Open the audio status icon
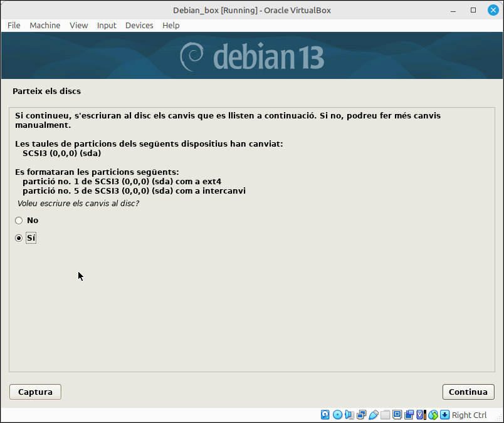This screenshot has width=504, height=423. pos(349,415)
